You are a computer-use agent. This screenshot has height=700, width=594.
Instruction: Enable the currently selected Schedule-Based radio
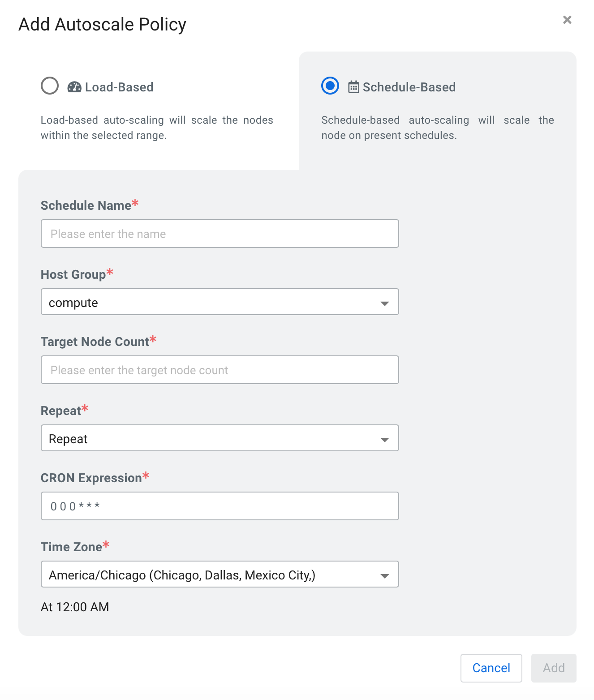click(x=330, y=86)
